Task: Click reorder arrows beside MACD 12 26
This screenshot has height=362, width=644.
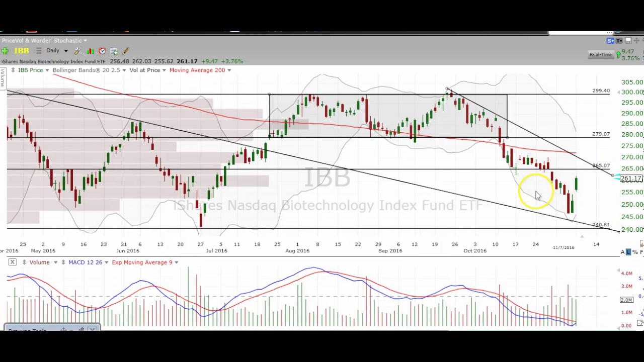Action: tap(63, 262)
